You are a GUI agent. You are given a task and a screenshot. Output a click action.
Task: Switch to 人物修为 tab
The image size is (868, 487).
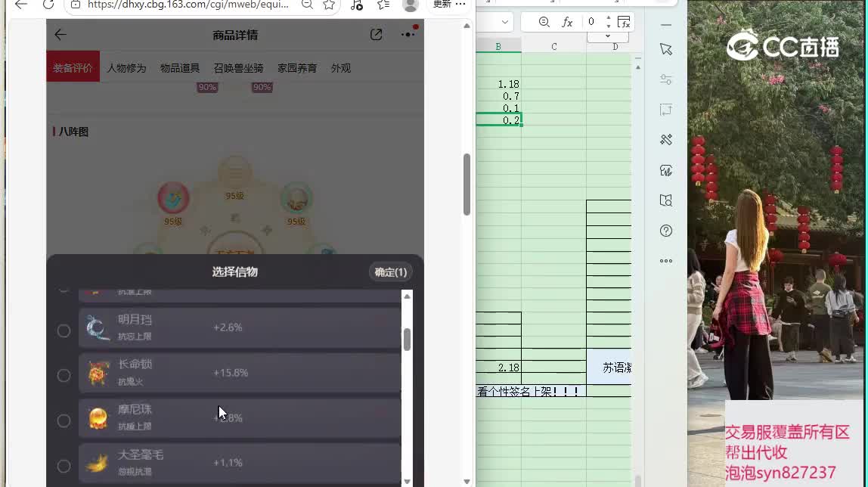tap(126, 68)
